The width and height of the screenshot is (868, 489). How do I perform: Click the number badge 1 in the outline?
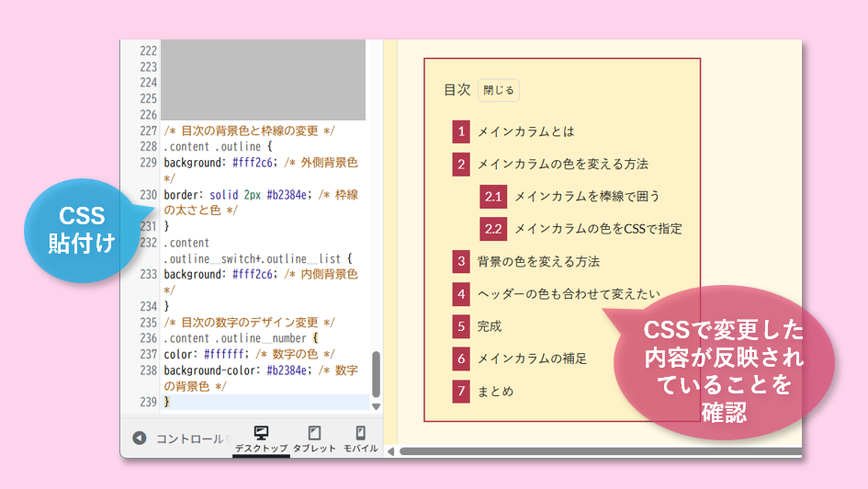[x=460, y=131]
